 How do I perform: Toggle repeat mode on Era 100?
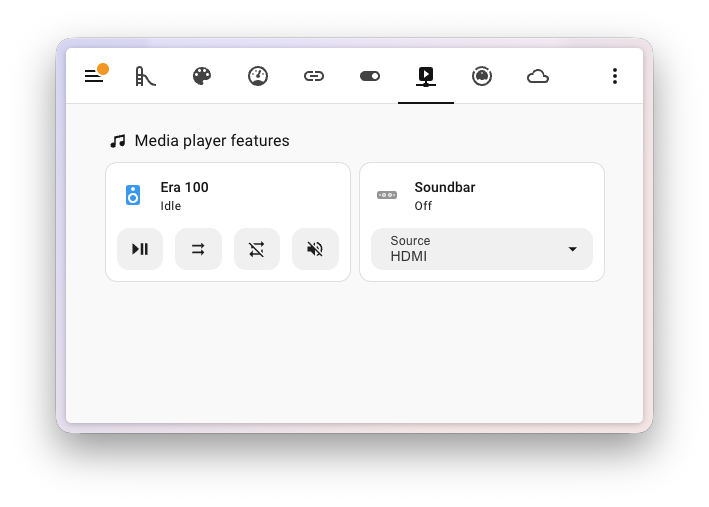click(x=257, y=249)
